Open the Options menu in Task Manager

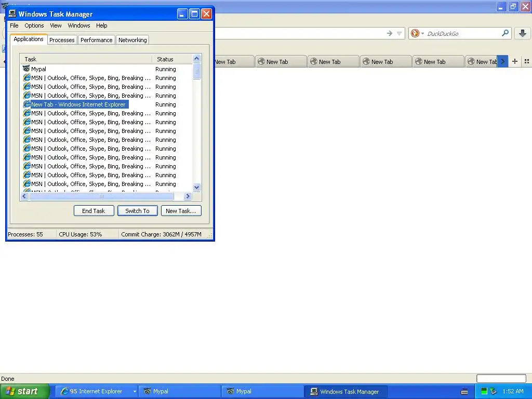tap(34, 25)
